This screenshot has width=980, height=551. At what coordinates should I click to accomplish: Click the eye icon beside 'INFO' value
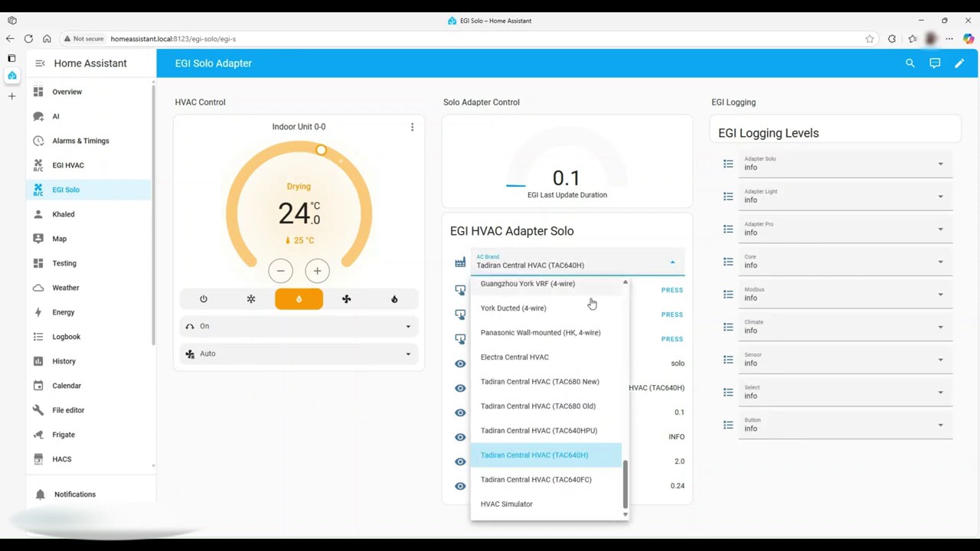click(460, 437)
